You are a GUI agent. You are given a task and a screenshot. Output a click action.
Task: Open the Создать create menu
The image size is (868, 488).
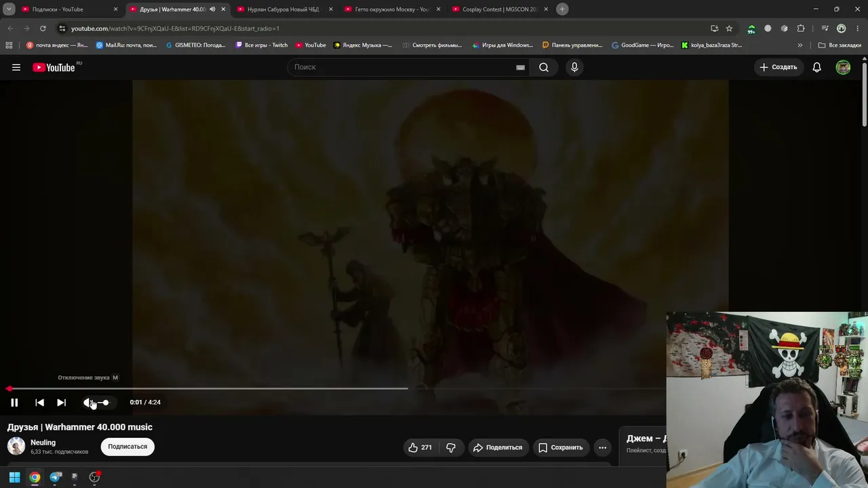pos(778,67)
